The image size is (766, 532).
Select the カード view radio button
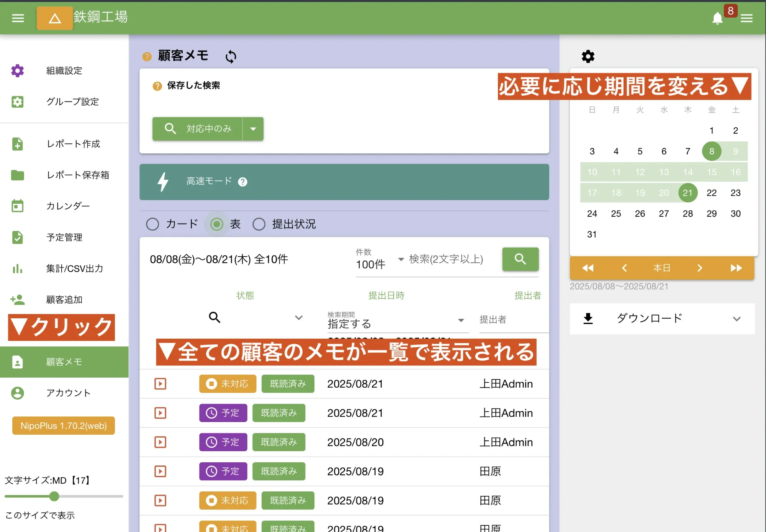tap(152, 224)
